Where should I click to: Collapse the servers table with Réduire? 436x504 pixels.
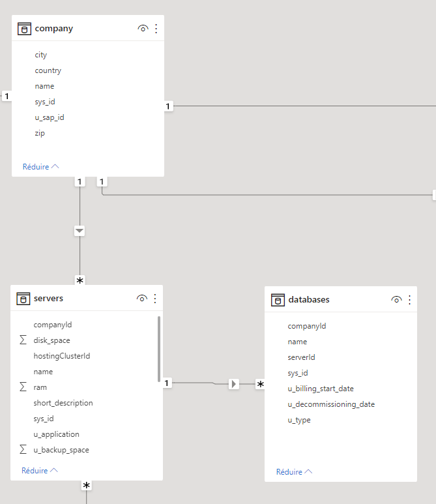click(39, 470)
